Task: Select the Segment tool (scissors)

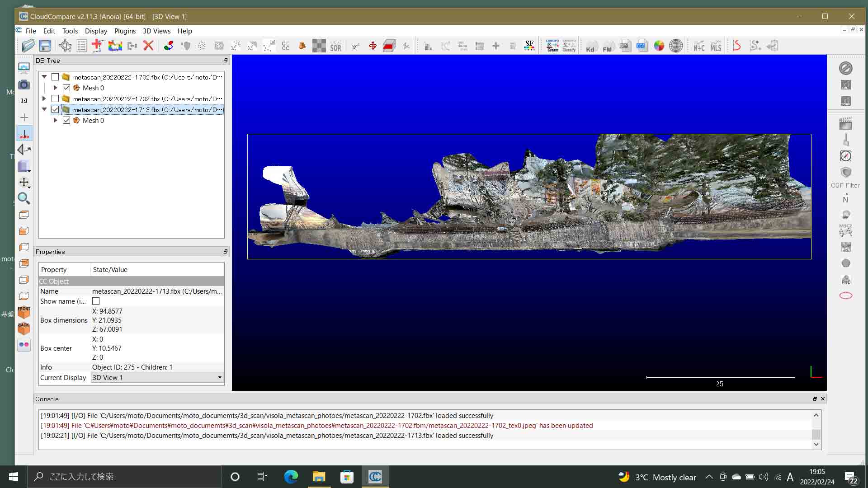Action: click(355, 46)
